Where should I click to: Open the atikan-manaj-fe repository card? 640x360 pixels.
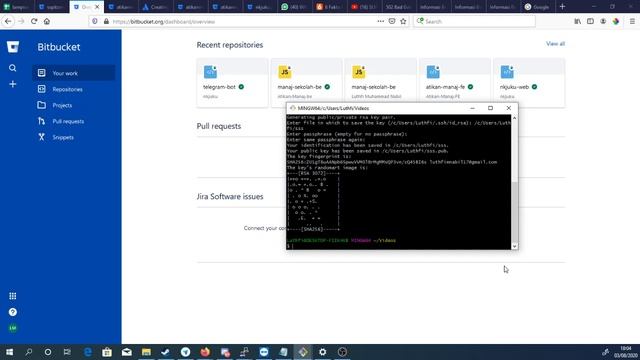[x=455, y=83]
